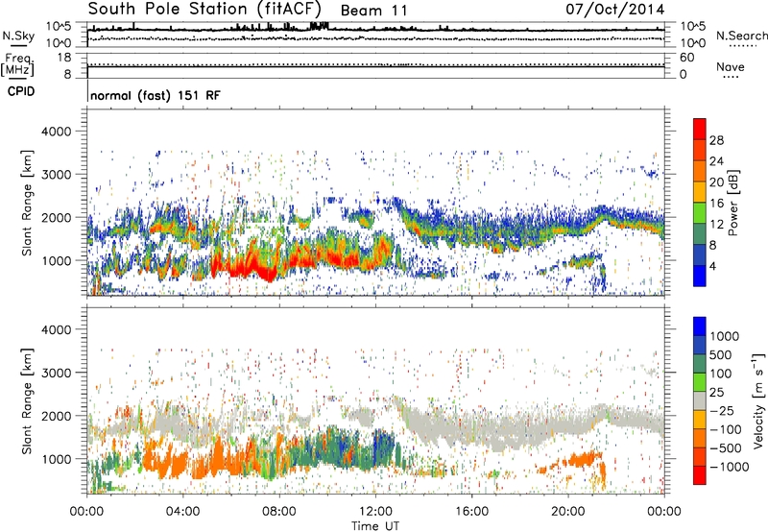Select the '12' value on Power scale
Image resolution: width=768 pixels, height=532 pixels.
click(x=716, y=225)
